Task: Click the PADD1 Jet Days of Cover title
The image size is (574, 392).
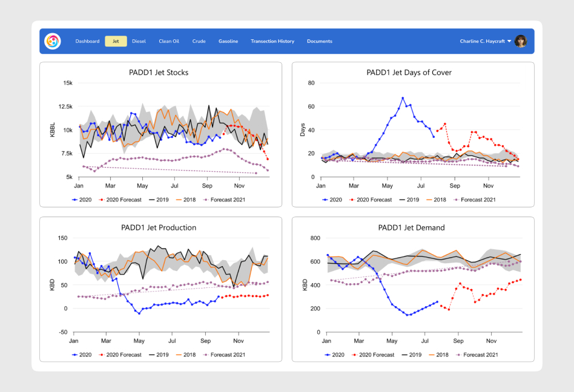Action: (409, 73)
